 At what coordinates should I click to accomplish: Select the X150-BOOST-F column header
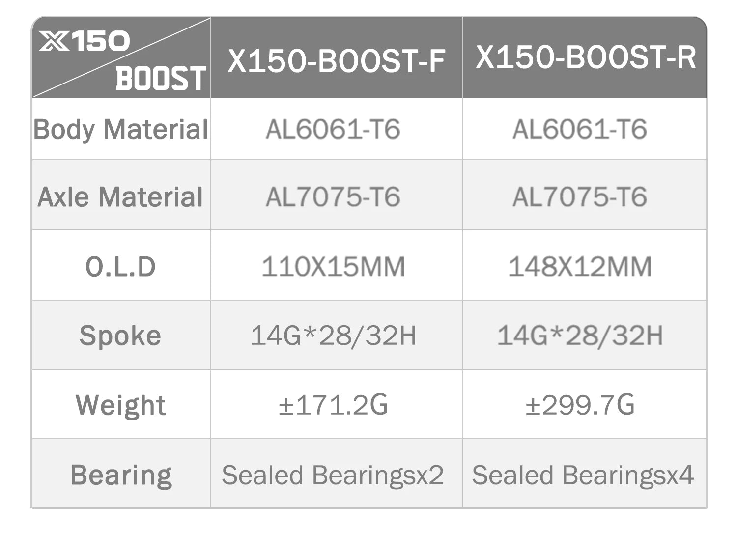click(336, 61)
